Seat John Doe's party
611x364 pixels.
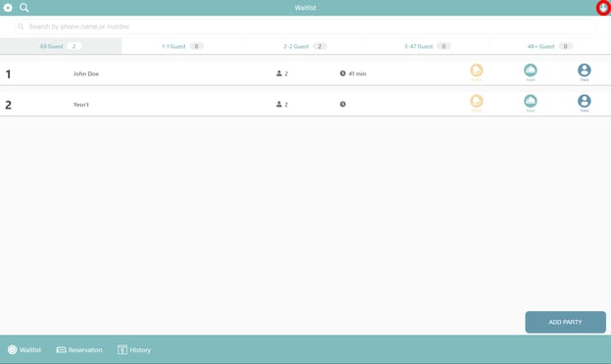point(530,72)
